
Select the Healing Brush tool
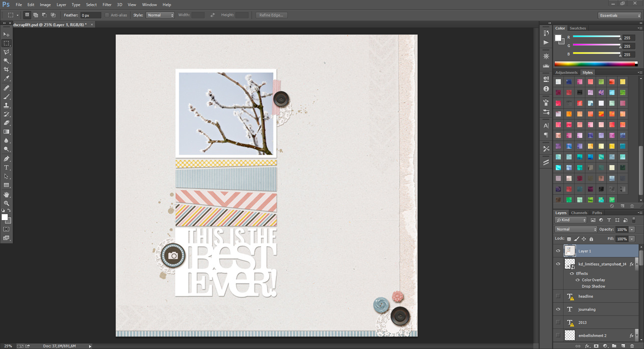6,88
